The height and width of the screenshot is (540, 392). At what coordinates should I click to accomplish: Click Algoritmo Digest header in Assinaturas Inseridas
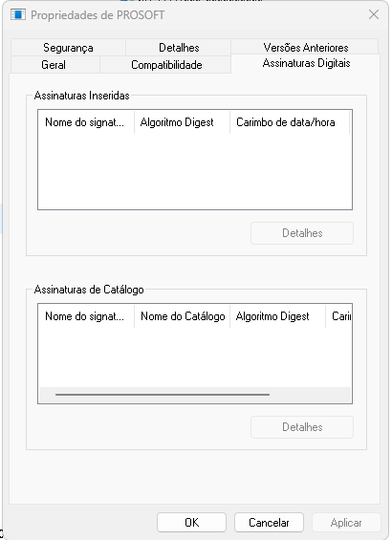click(182, 122)
